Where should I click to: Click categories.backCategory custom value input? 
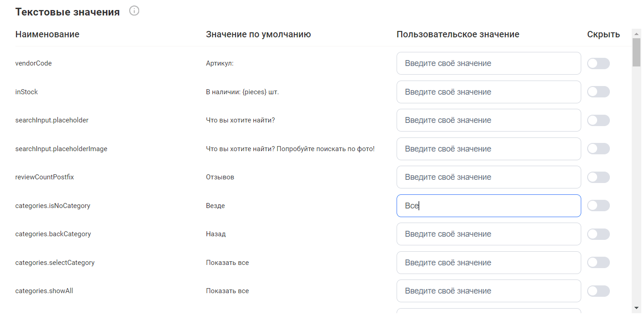[x=488, y=234]
